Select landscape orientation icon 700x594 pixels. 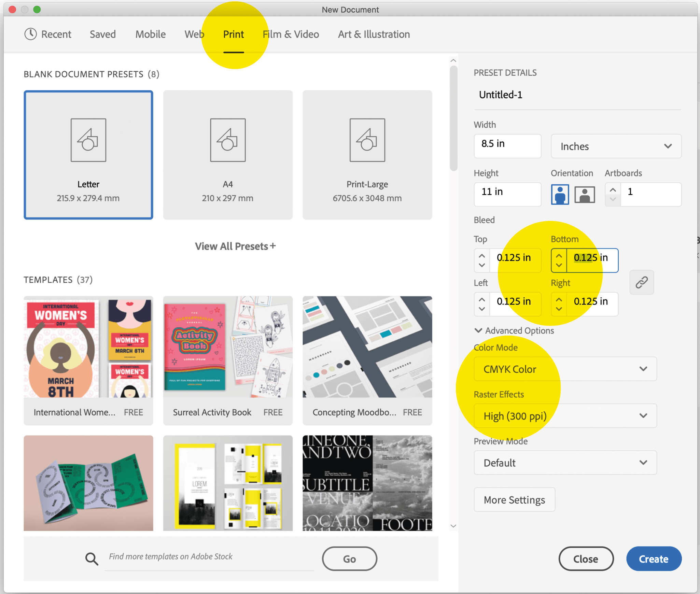click(584, 194)
